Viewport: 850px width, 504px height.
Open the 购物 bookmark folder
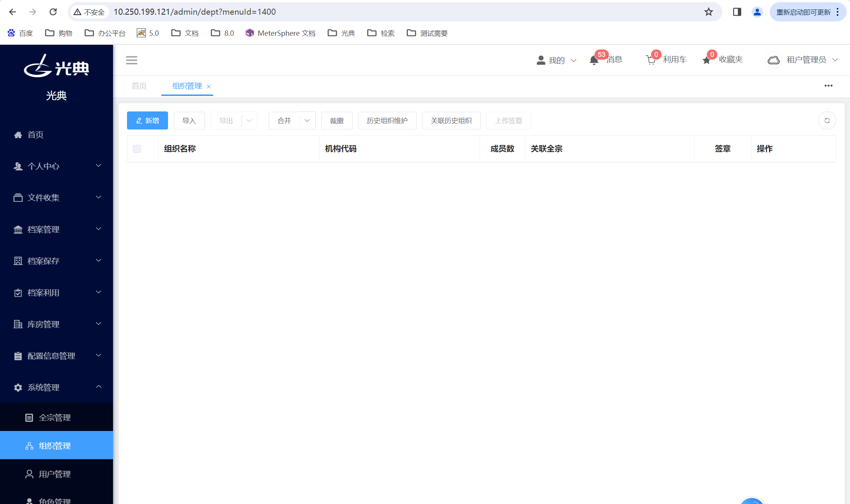(58, 33)
